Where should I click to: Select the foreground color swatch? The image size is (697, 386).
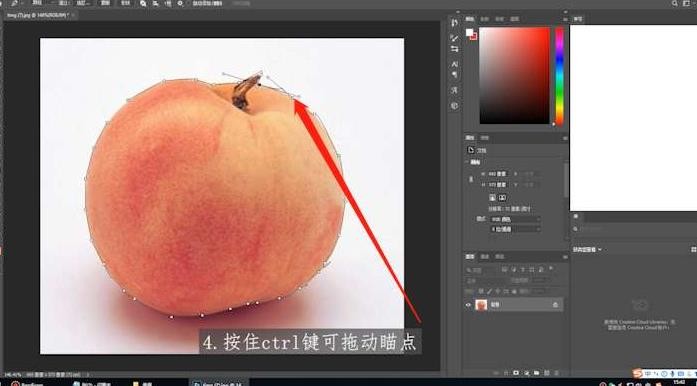(469, 32)
